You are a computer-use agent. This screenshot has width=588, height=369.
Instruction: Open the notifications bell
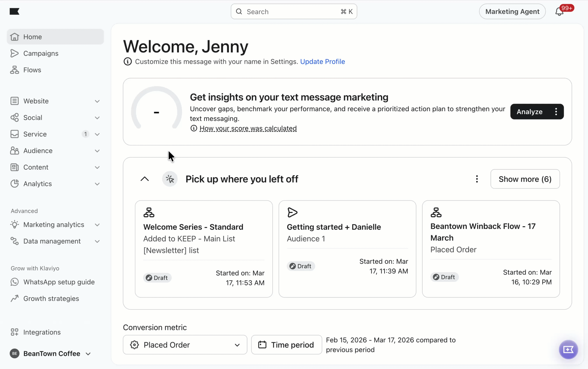pyautogui.click(x=559, y=11)
